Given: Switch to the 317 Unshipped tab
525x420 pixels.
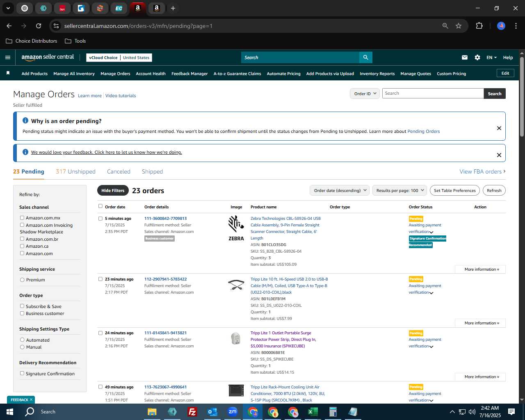Looking at the screenshot, I should click(x=75, y=171).
